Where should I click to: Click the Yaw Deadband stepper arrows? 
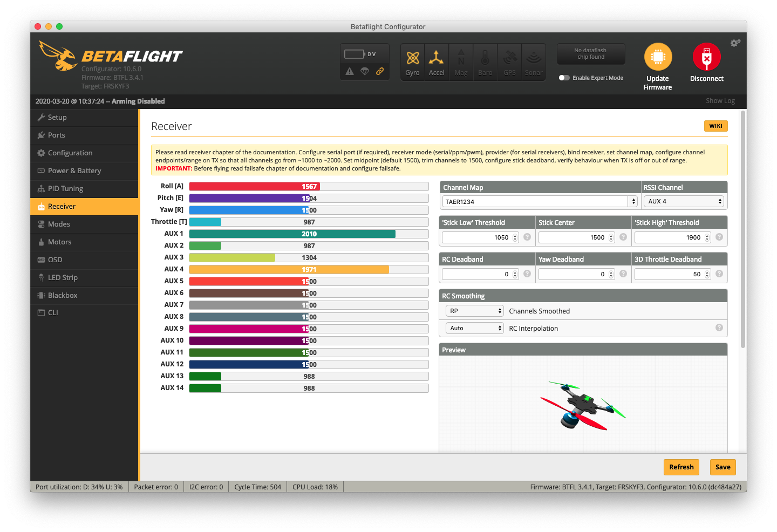pos(611,274)
